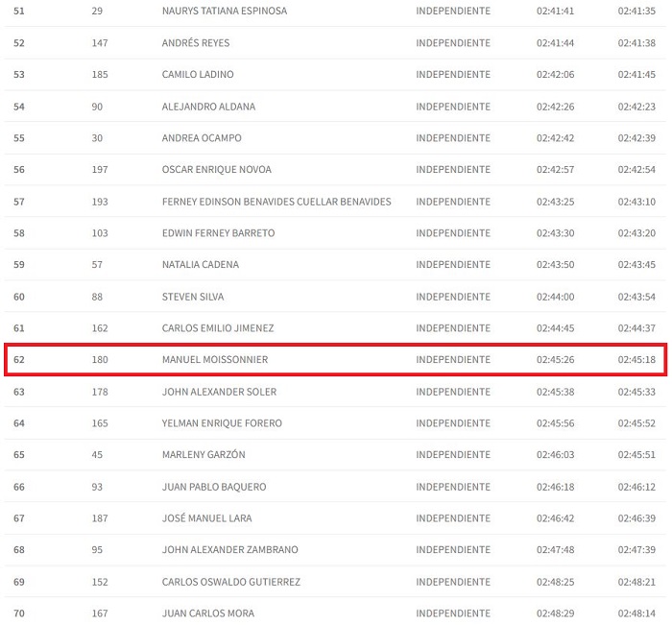Select the Camilo Ladino row name
This screenshot has height=625, width=672.
(198, 75)
